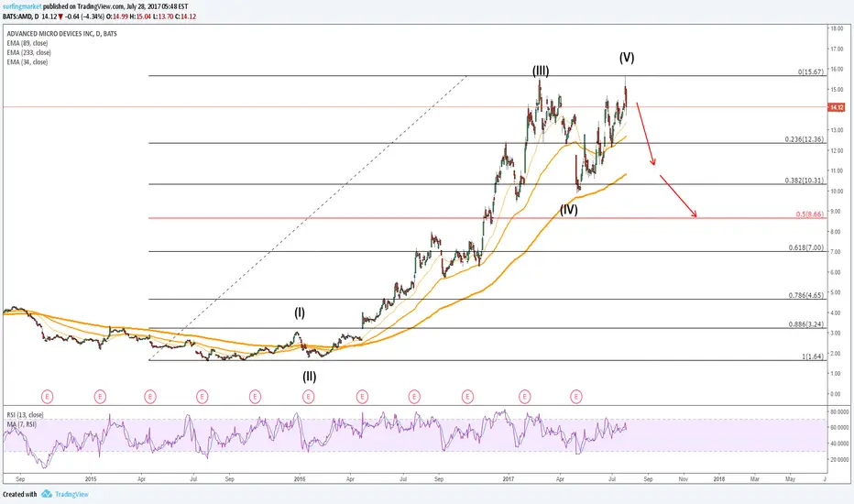Click the first earnings E marker near Sep 2014

(48, 397)
